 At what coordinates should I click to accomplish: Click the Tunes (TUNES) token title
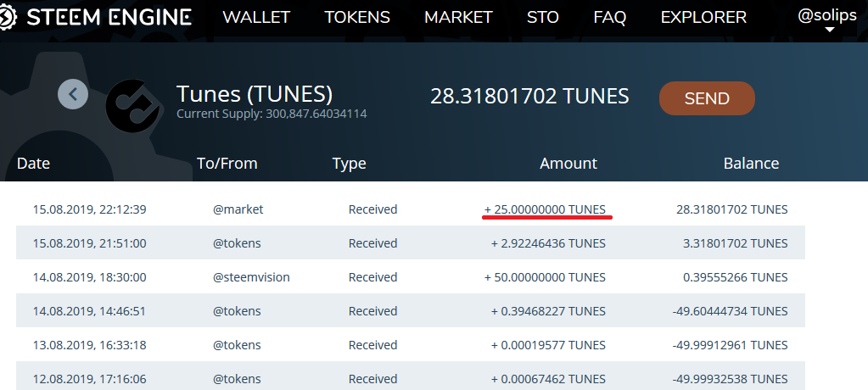coord(255,94)
